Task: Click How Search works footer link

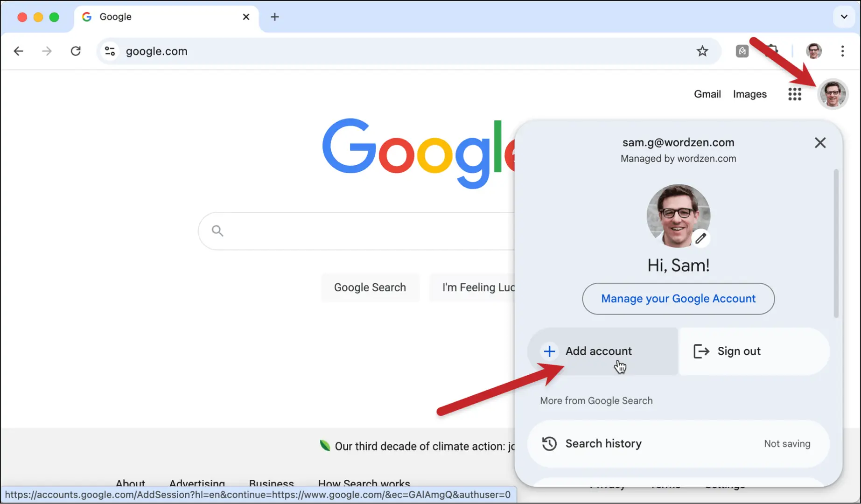Action: (x=364, y=483)
